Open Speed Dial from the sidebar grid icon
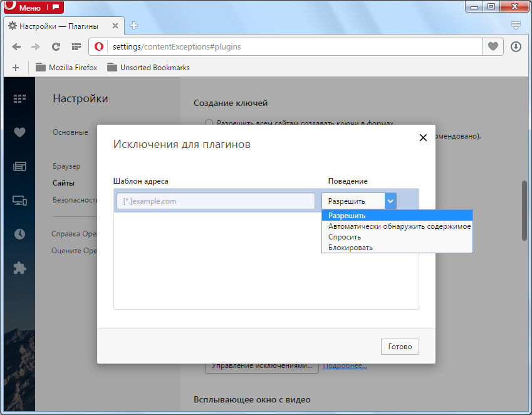 coord(19,98)
